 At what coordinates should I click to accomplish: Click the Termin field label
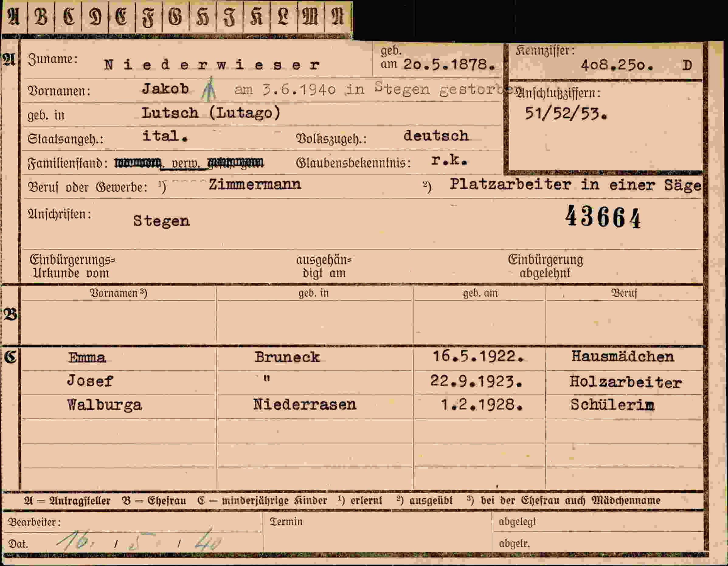pos(286,521)
